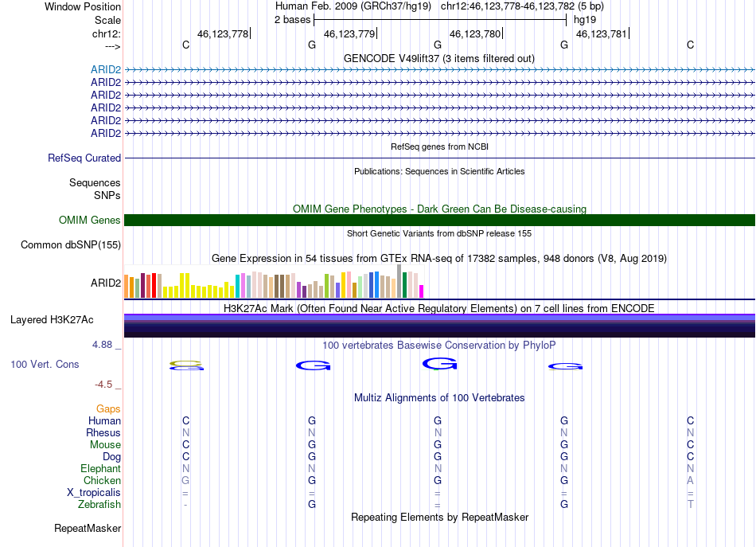This screenshot has height=547, width=756.
Task: Click the black ARID2 GTEx expression label
Action: [x=106, y=283]
